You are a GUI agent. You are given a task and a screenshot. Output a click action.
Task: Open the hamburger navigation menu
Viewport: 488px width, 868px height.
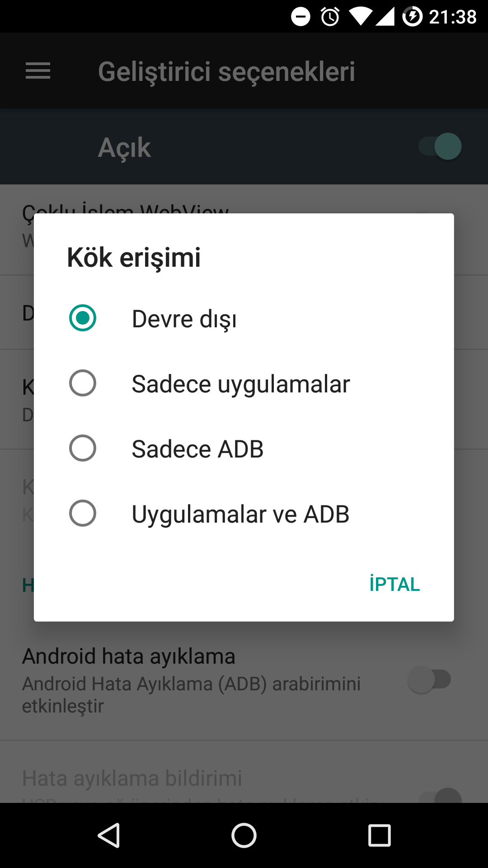(x=38, y=71)
